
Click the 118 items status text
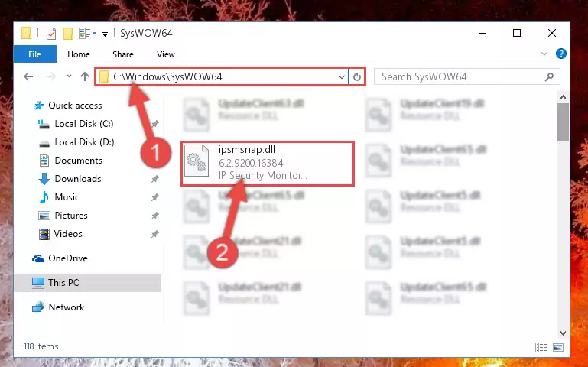41,346
